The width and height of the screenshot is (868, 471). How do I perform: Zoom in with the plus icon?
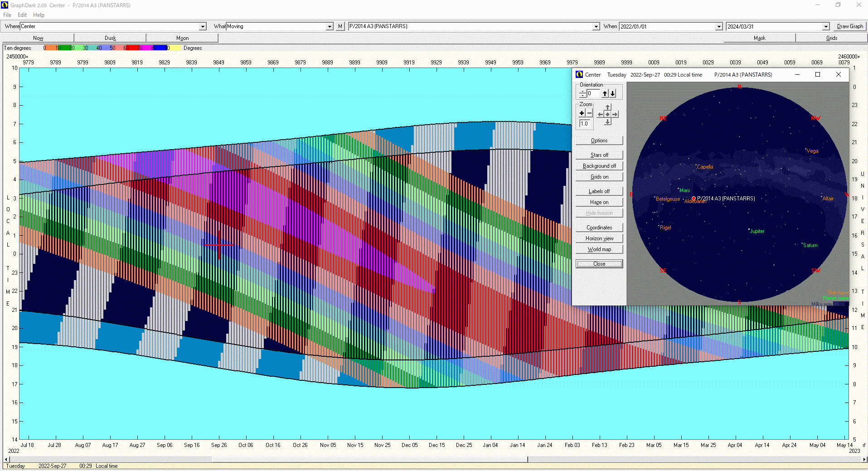[582, 113]
